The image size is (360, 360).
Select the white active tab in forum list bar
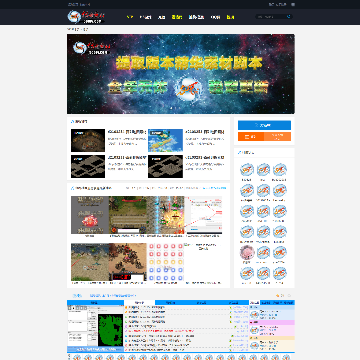[139, 302]
